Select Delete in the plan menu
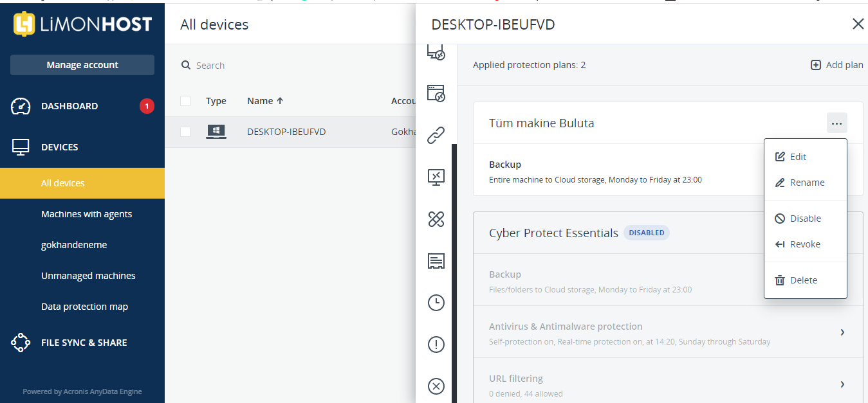 point(805,280)
